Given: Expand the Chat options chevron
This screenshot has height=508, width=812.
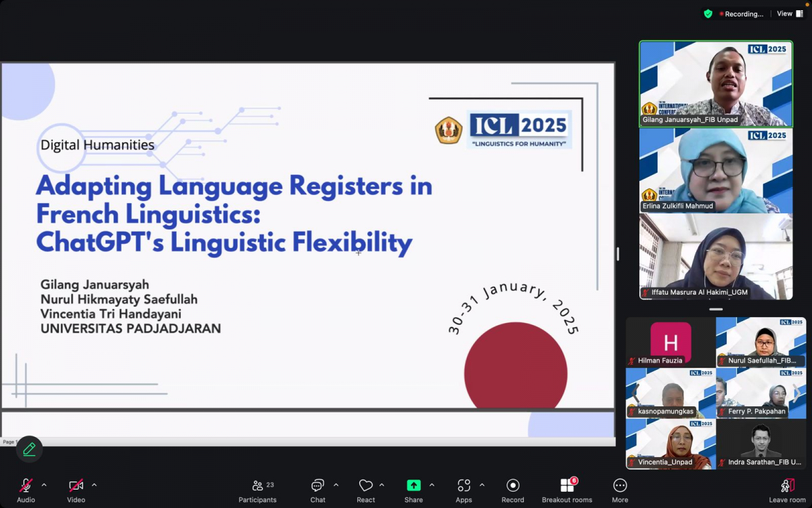Looking at the screenshot, I should pyautogui.click(x=336, y=485).
